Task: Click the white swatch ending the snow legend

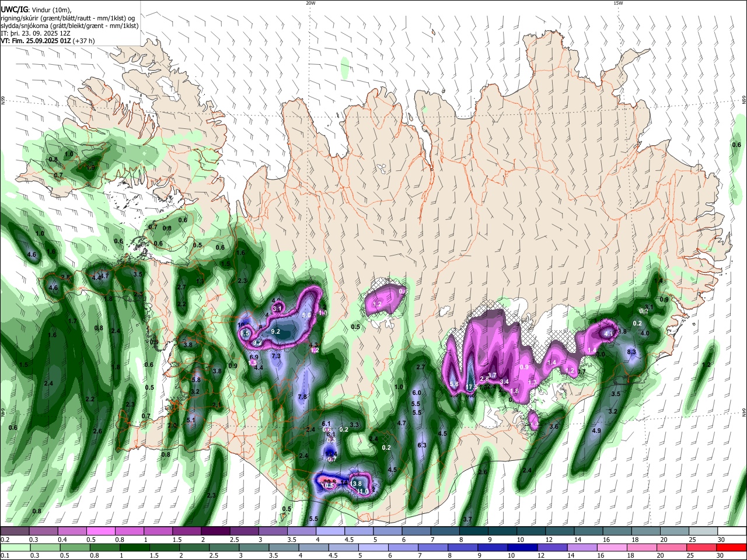Action: pos(732,531)
